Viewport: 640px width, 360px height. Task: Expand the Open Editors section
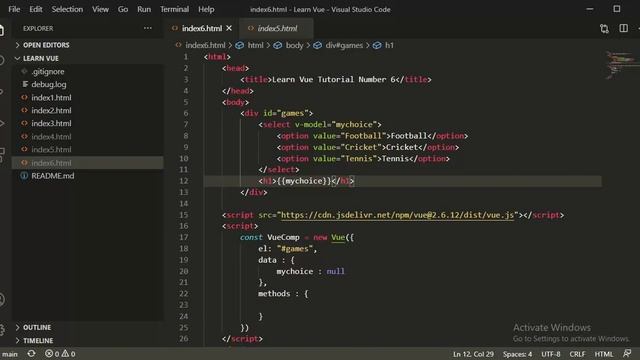click(46, 45)
